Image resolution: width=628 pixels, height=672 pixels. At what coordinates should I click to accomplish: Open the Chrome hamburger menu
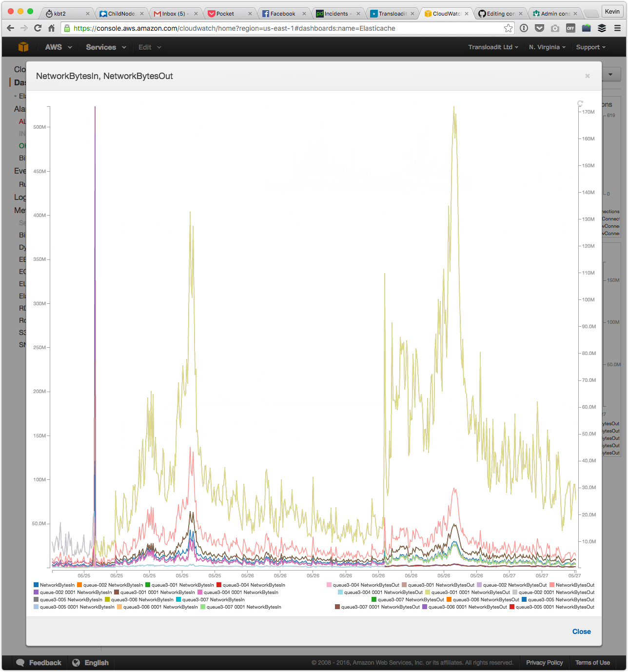coord(617,28)
